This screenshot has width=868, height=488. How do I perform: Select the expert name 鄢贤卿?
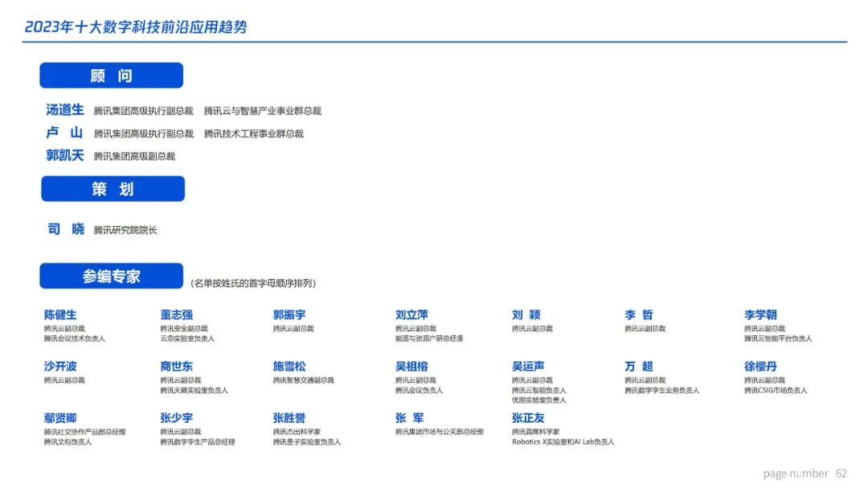pyautogui.click(x=60, y=417)
